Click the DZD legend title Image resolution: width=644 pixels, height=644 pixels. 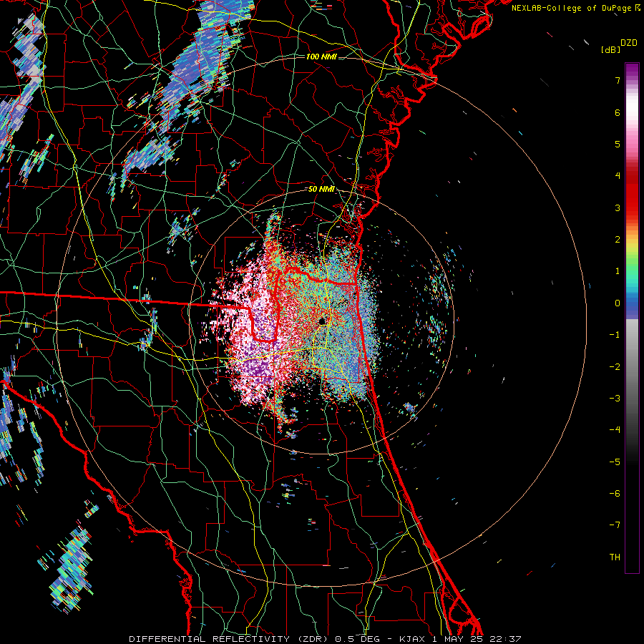coord(629,43)
